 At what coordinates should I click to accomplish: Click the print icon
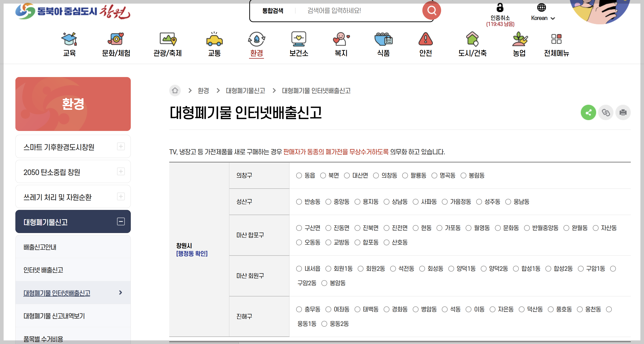(x=623, y=112)
